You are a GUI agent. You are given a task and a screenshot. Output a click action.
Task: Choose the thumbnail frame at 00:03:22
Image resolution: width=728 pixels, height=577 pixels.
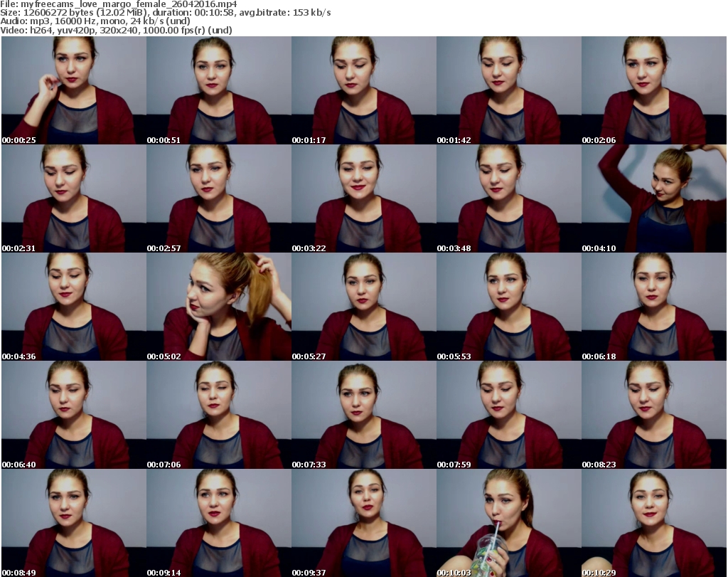click(x=363, y=198)
